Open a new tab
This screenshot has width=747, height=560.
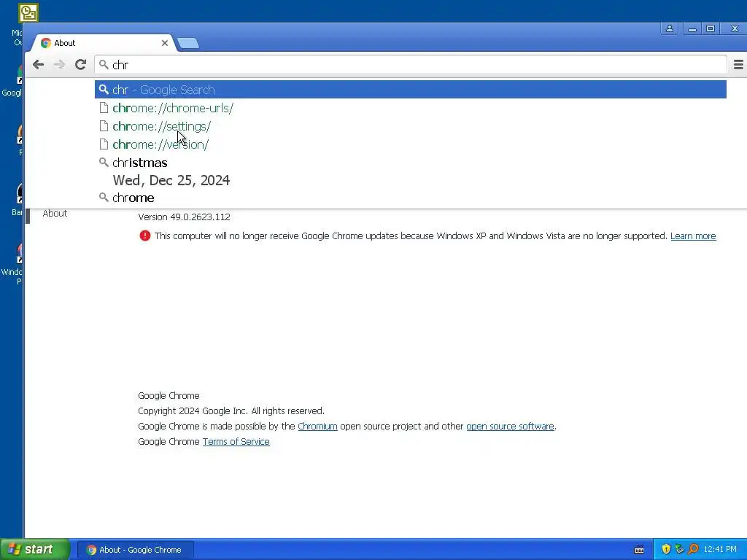[188, 43]
